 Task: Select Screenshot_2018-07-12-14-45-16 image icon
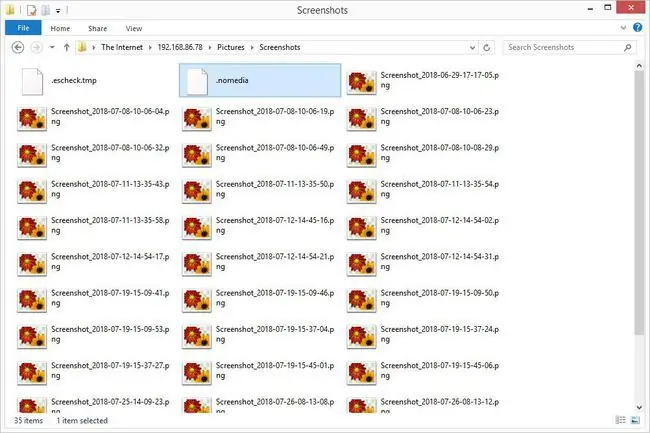(x=197, y=227)
